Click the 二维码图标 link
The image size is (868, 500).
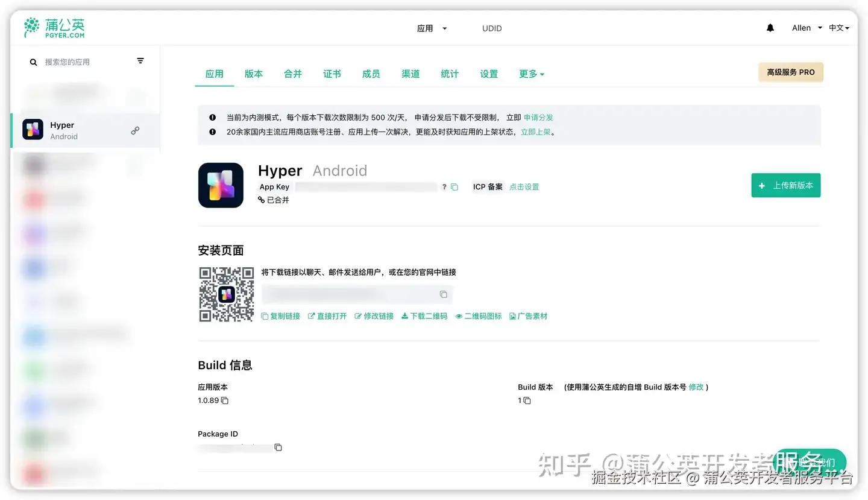pyautogui.click(x=479, y=316)
